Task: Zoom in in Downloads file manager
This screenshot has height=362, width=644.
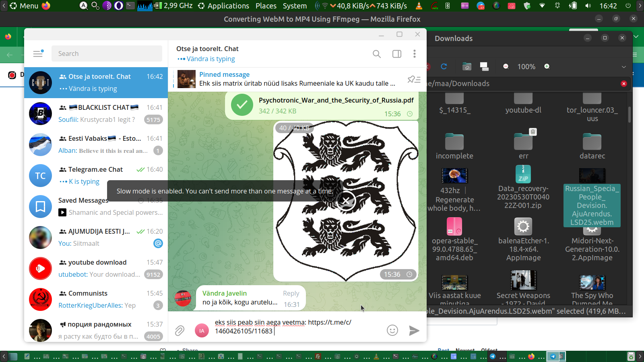Action: (547, 66)
